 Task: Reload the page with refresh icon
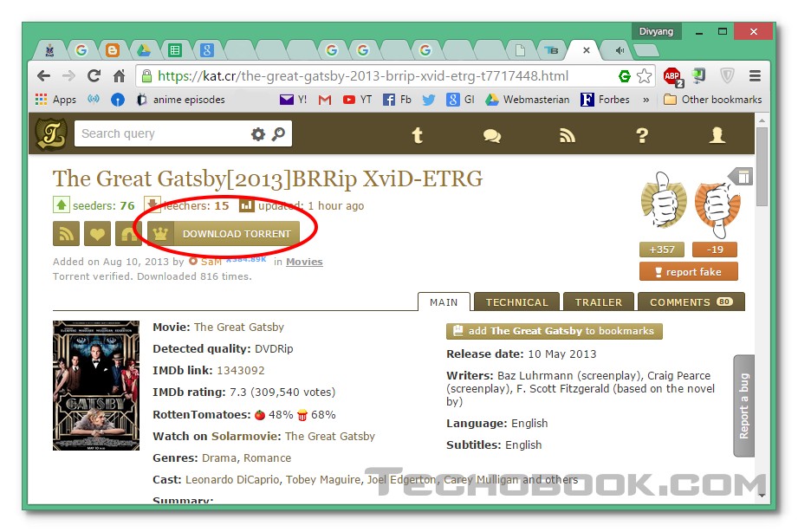(94, 76)
